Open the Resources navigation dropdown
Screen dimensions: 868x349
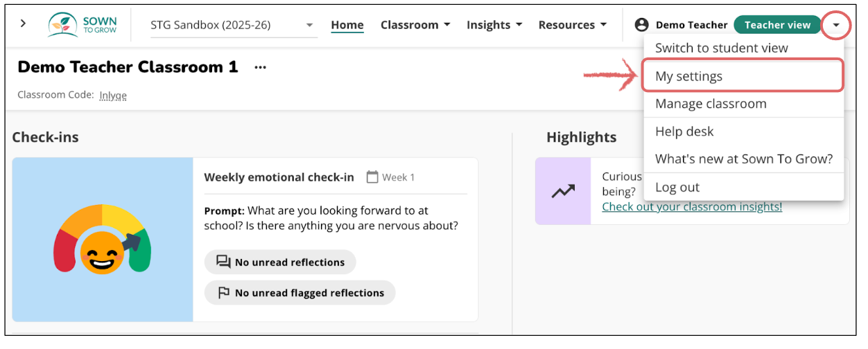tap(572, 25)
